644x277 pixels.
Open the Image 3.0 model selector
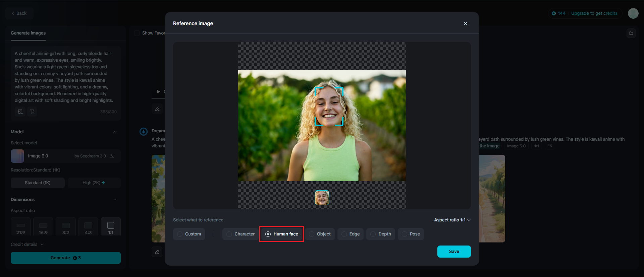[66, 156]
